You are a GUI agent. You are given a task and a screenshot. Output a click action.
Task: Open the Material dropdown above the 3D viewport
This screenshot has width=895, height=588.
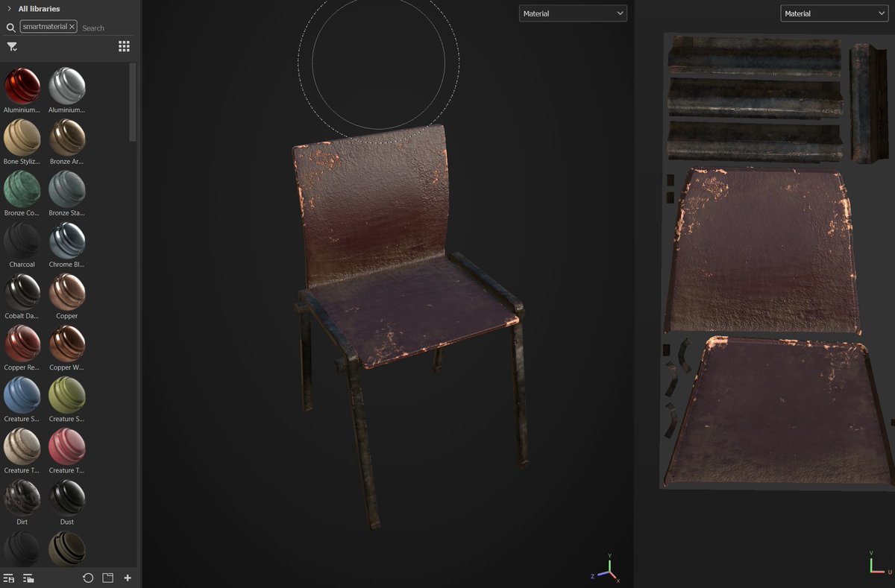click(572, 13)
